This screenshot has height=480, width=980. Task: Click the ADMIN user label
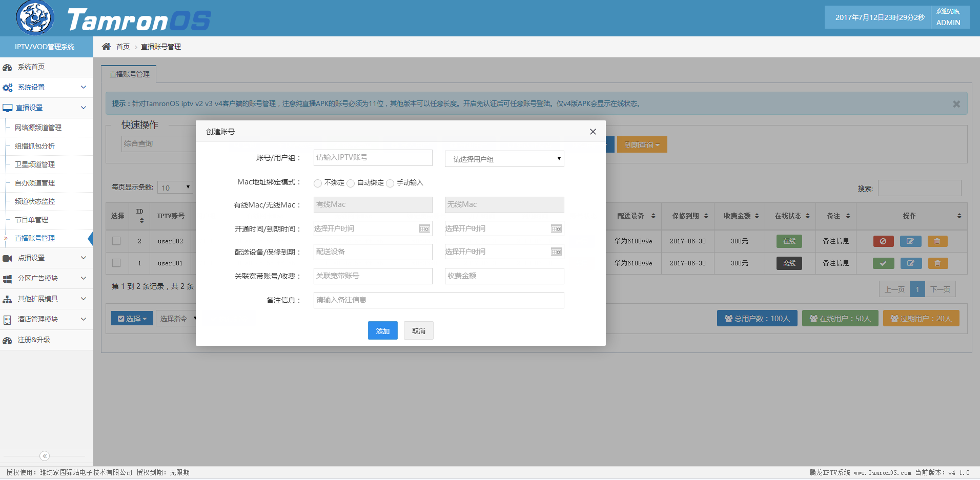[x=948, y=23]
